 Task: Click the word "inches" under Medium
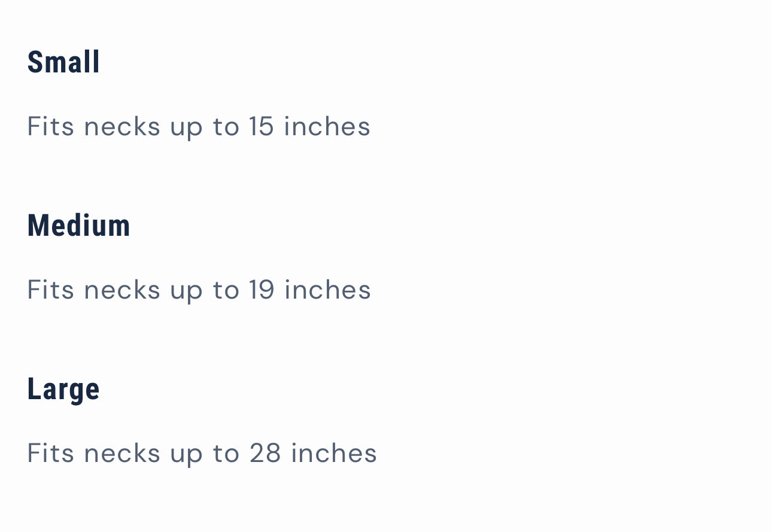[327, 290]
